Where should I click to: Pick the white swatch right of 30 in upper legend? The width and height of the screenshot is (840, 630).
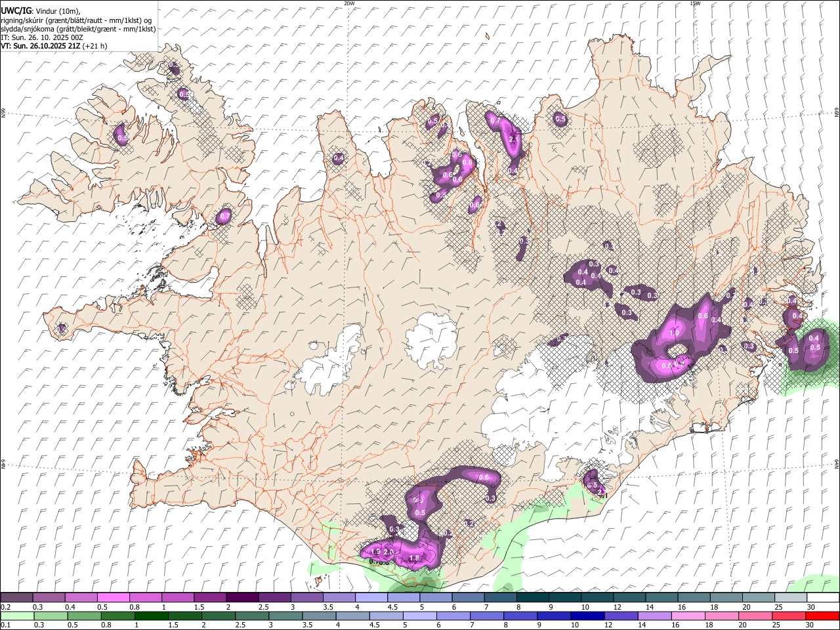click(x=823, y=597)
